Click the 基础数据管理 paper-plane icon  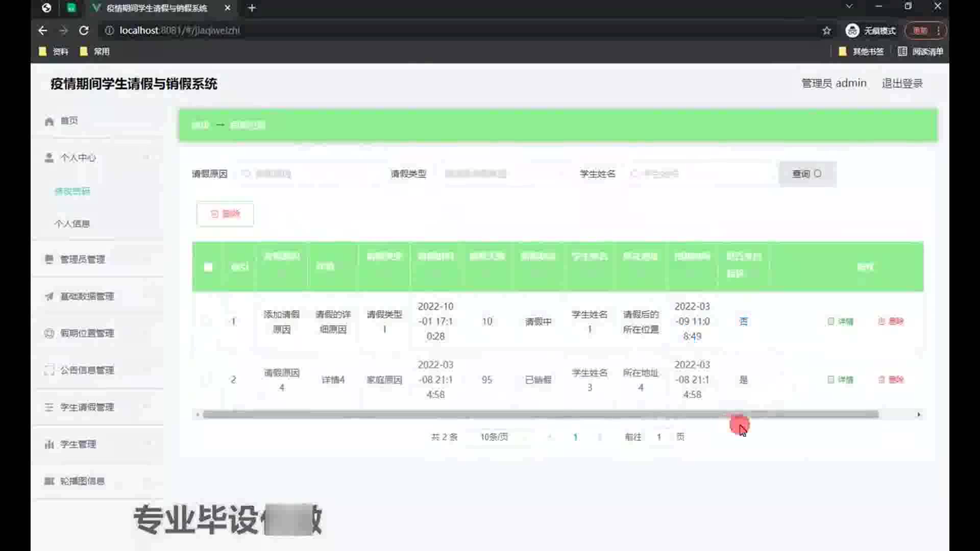click(x=49, y=296)
